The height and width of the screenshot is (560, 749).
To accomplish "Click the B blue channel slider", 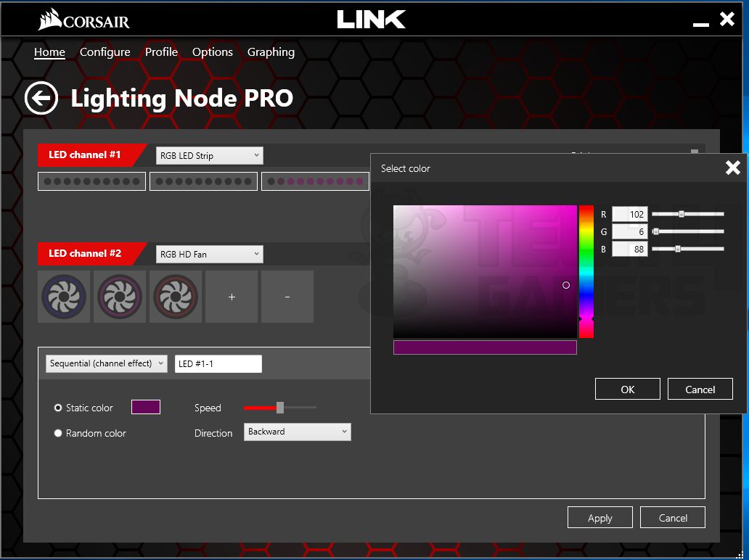I will pyautogui.click(x=688, y=249).
